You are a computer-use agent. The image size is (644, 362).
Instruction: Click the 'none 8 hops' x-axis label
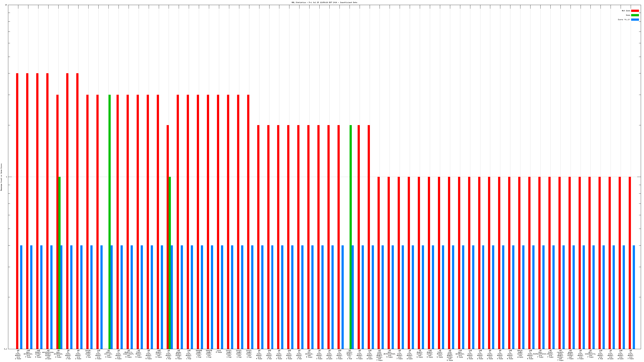219,352
